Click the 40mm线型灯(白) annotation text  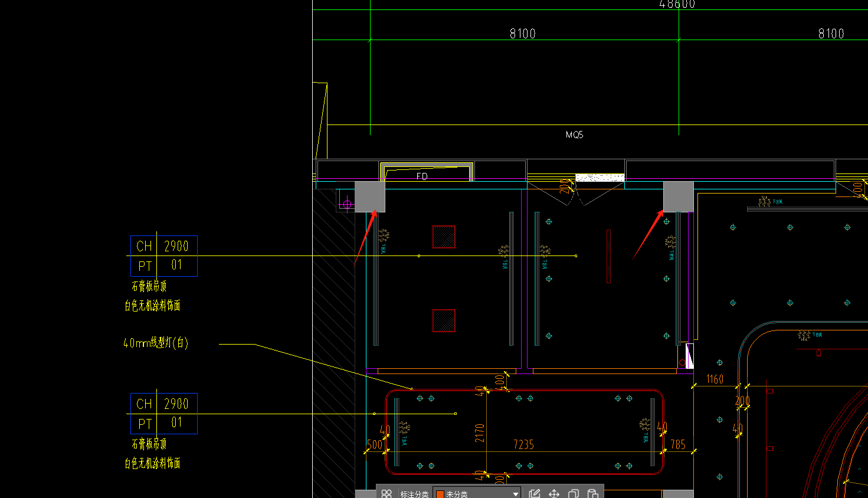156,343
